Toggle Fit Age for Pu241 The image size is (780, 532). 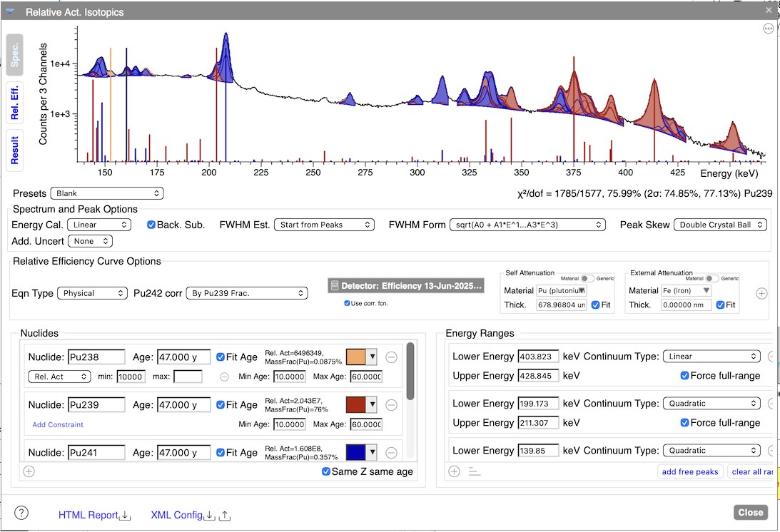pos(221,452)
